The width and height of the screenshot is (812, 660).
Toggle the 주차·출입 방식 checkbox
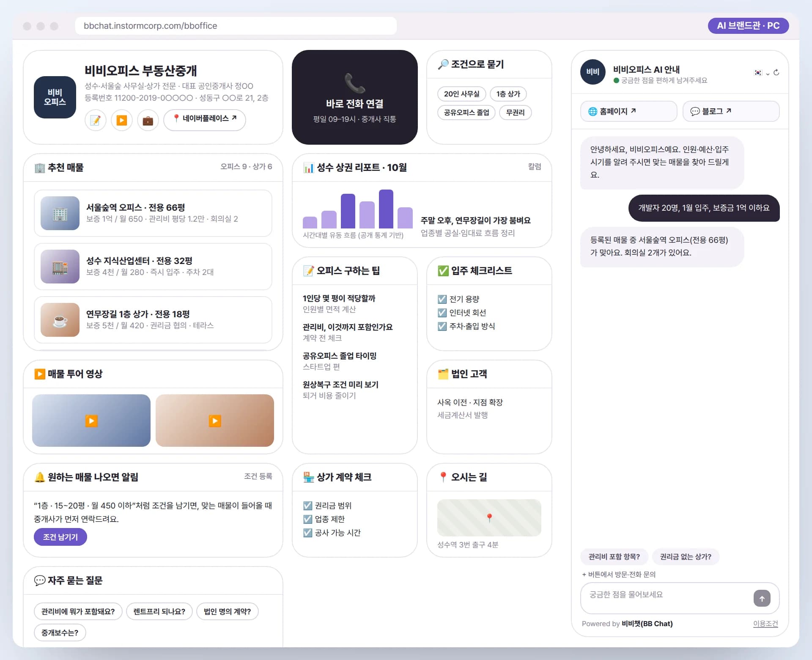pyautogui.click(x=442, y=326)
